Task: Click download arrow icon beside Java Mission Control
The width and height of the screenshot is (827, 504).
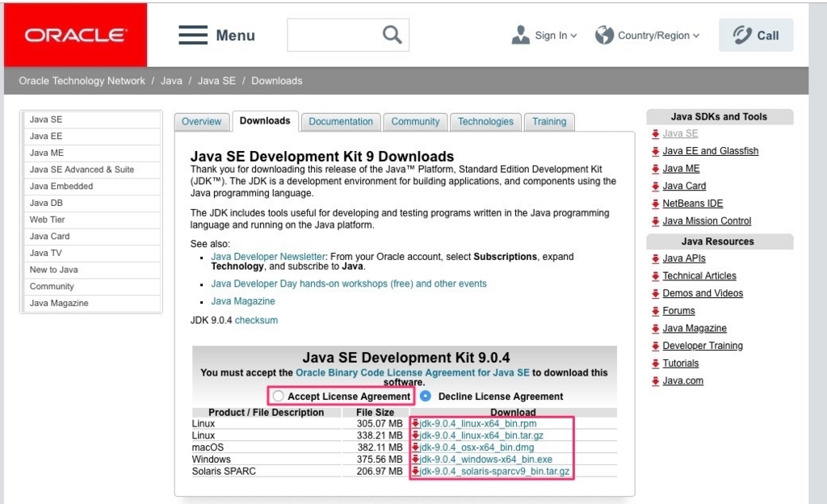Action: pos(655,221)
